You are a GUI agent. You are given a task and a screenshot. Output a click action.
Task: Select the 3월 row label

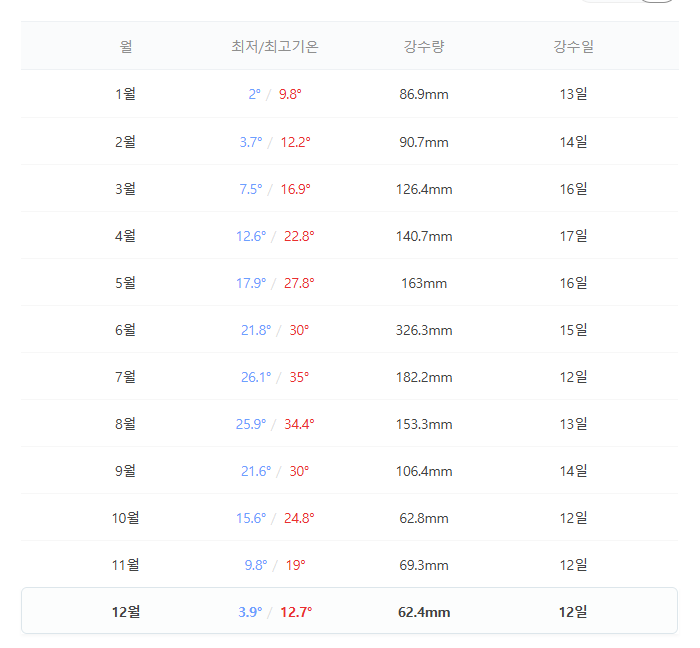tap(125, 189)
